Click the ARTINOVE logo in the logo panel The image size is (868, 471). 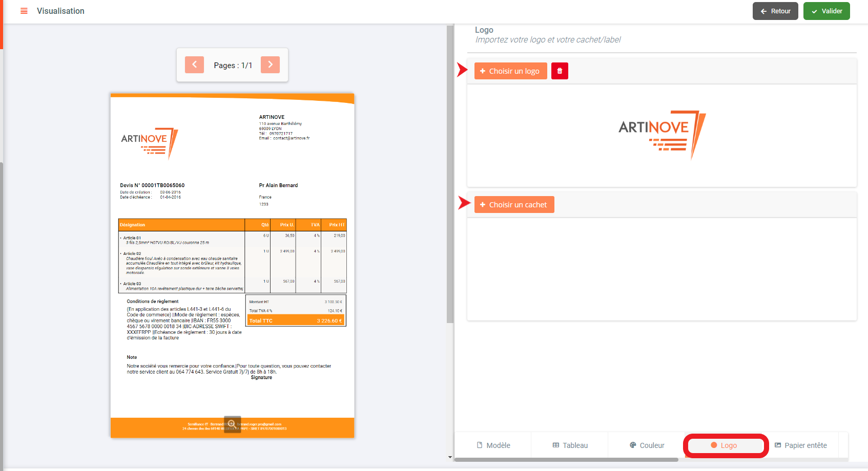[x=662, y=134]
